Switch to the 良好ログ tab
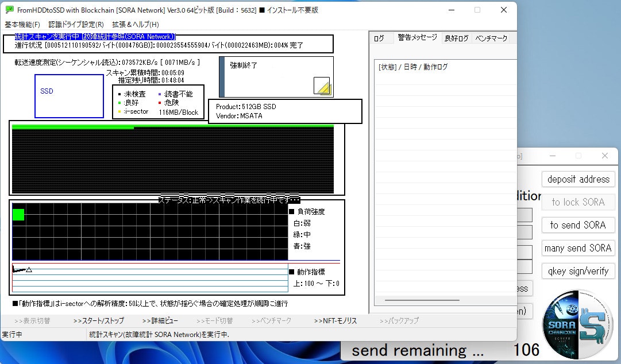 [456, 38]
